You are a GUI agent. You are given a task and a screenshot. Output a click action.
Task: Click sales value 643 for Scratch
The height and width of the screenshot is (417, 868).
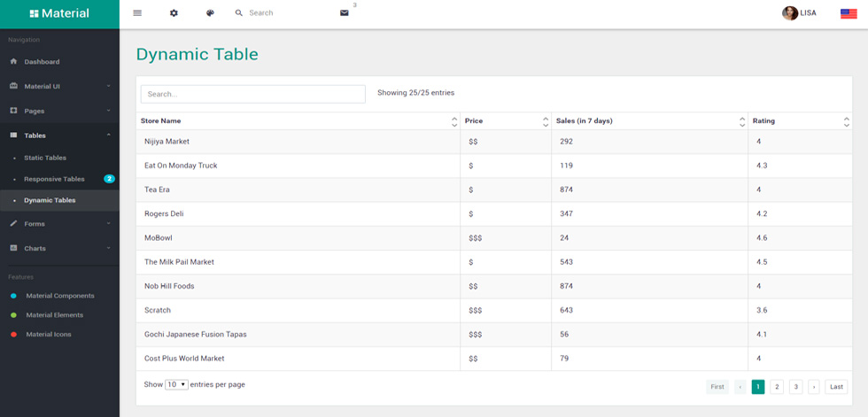coord(566,310)
